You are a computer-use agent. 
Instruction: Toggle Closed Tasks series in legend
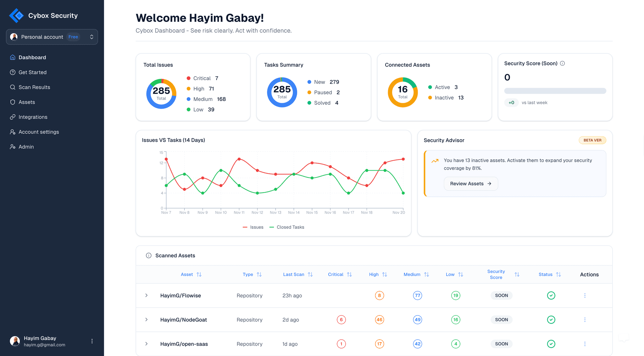coord(287,227)
